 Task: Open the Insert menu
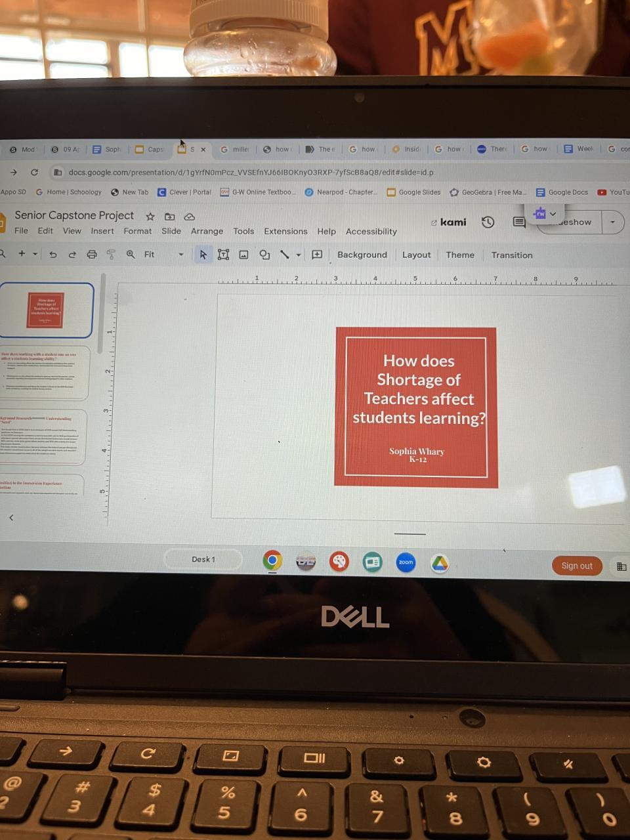tap(102, 230)
